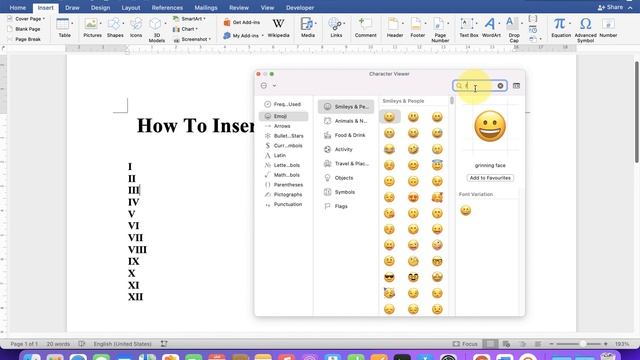Switch to the Design tab

[x=100, y=7]
